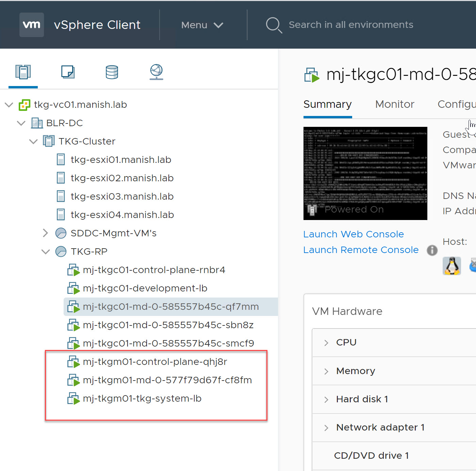Viewport: 476px width, 471px height.
Task: Collapse the TKG-RP resource pool
Action: click(x=46, y=252)
